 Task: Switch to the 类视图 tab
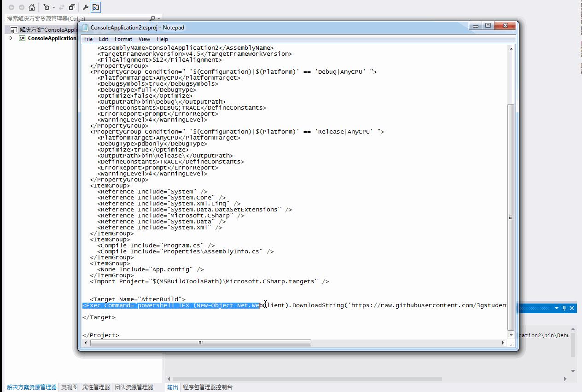tap(70, 387)
